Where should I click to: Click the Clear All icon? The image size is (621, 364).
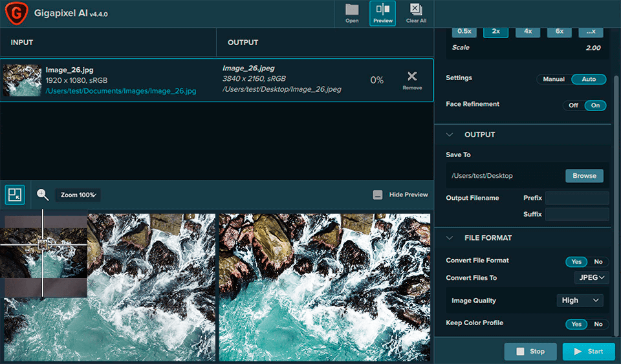pyautogui.click(x=416, y=14)
